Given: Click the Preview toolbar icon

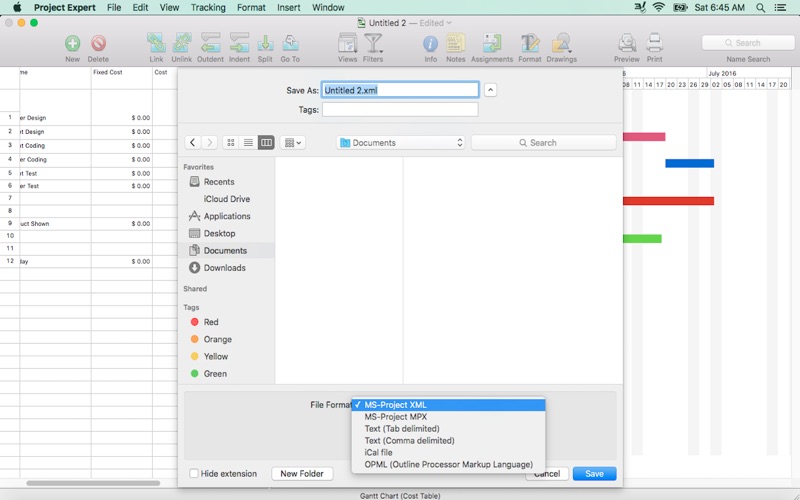Looking at the screenshot, I should (x=627, y=43).
